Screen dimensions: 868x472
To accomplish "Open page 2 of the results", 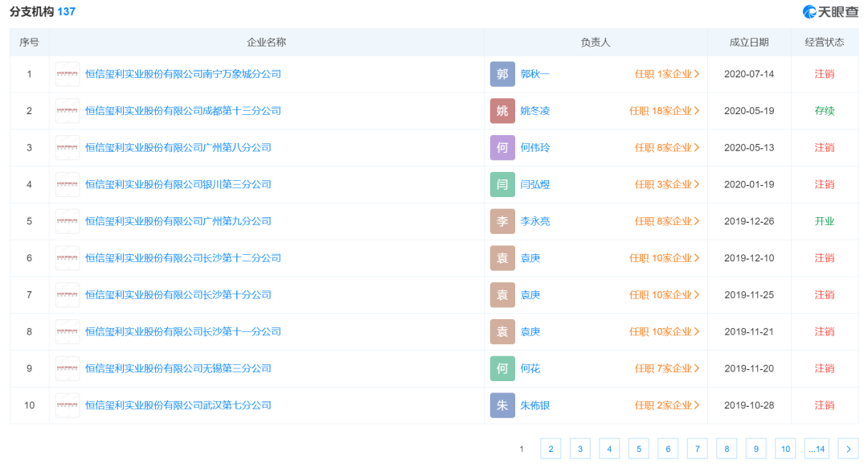I will click(x=551, y=448).
